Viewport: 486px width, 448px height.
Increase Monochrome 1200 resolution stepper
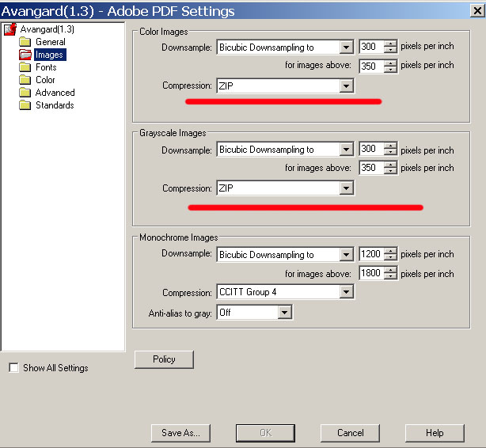coord(390,250)
